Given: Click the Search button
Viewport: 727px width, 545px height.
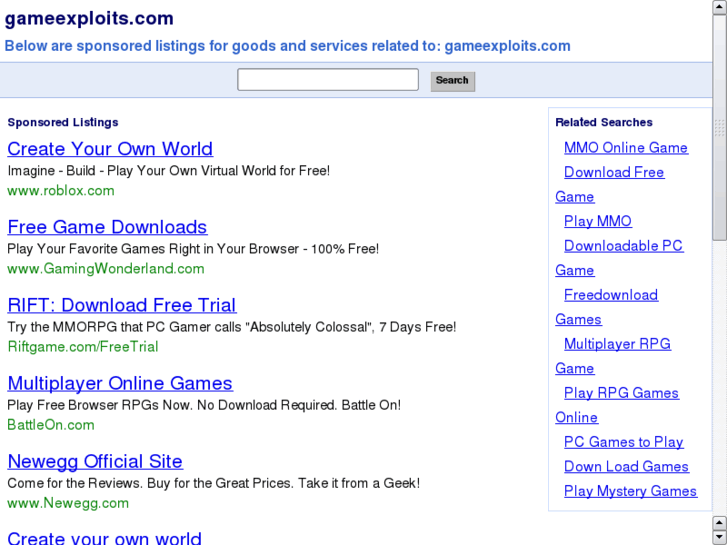Looking at the screenshot, I should click(x=453, y=81).
